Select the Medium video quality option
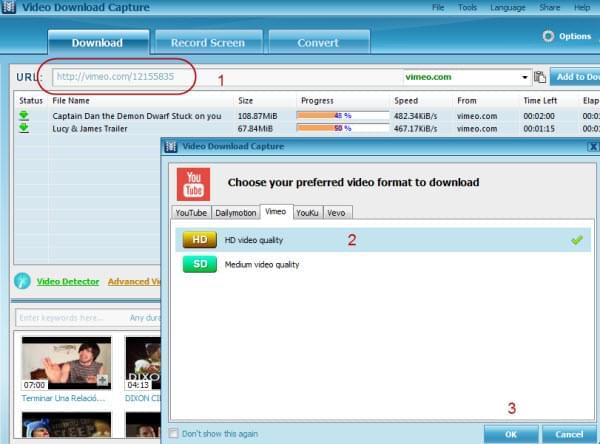The width and height of the screenshot is (600, 444). point(383,264)
